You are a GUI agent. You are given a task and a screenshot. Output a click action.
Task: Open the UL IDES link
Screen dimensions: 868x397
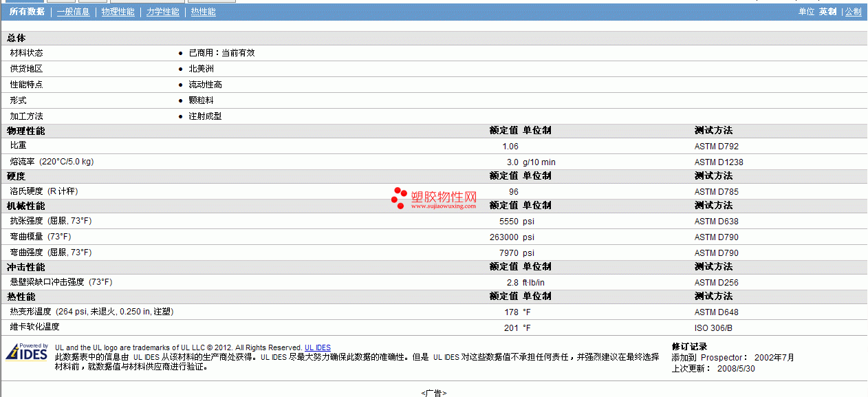(318, 348)
